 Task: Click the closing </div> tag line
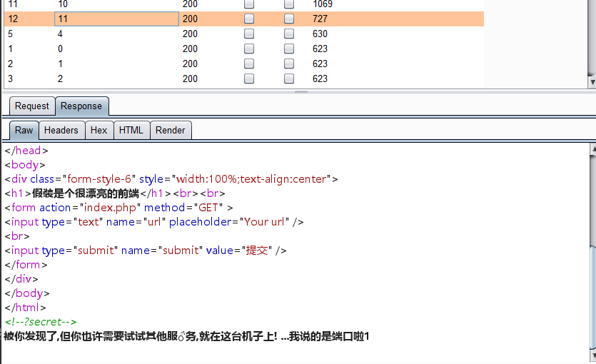click(x=21, y=279)
